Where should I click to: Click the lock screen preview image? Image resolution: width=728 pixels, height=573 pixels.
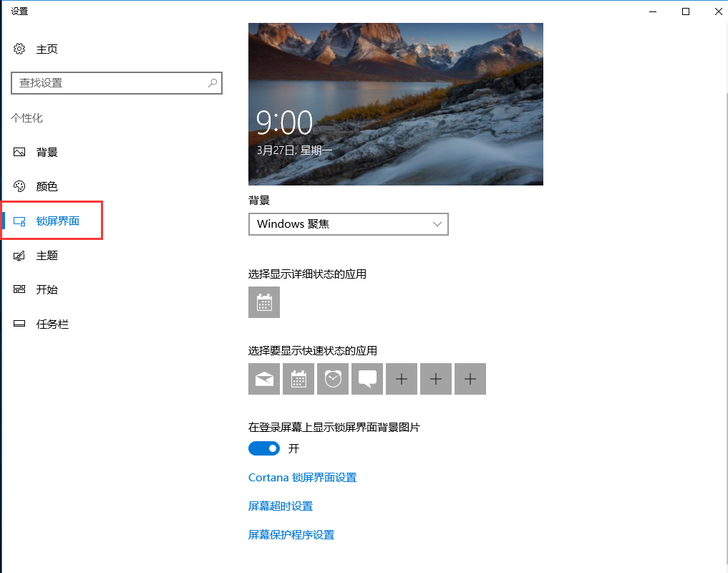[x=396, y=104]
